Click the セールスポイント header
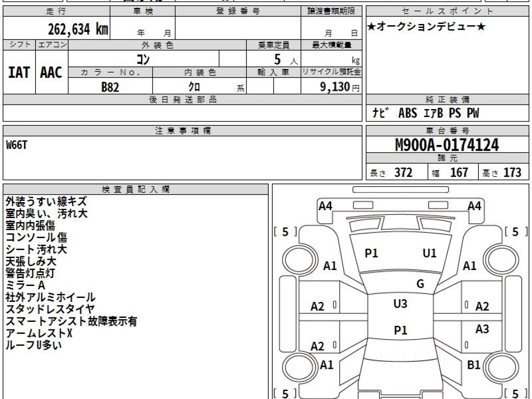 click(447, 12)
